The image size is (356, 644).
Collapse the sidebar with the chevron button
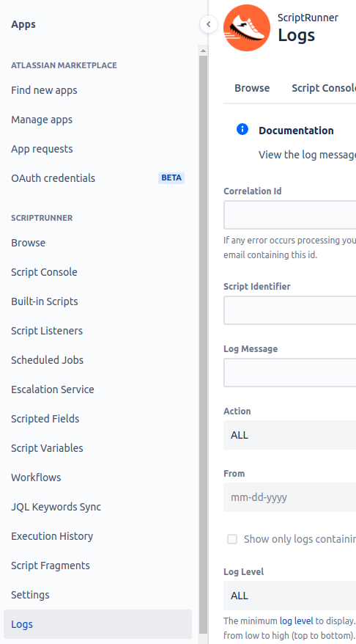tap(208, 24)
